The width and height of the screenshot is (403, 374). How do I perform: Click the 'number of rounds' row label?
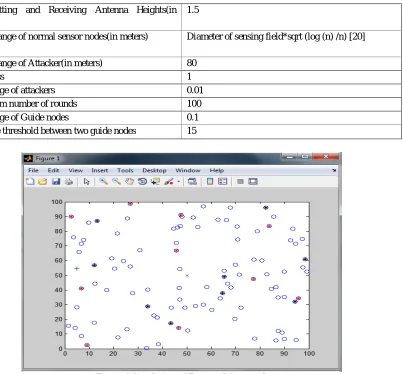click(43, 104)
